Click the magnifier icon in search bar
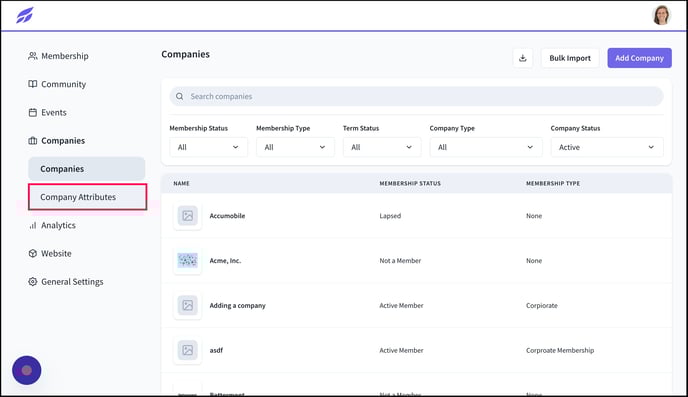This screenshot has width=688, height=397. coord(179,96)
